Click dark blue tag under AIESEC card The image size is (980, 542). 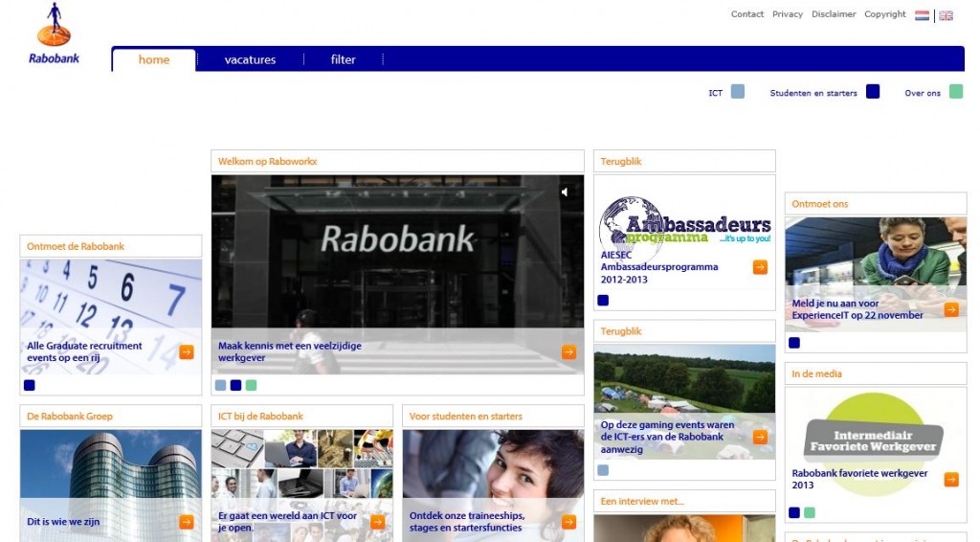coord(603,301)
